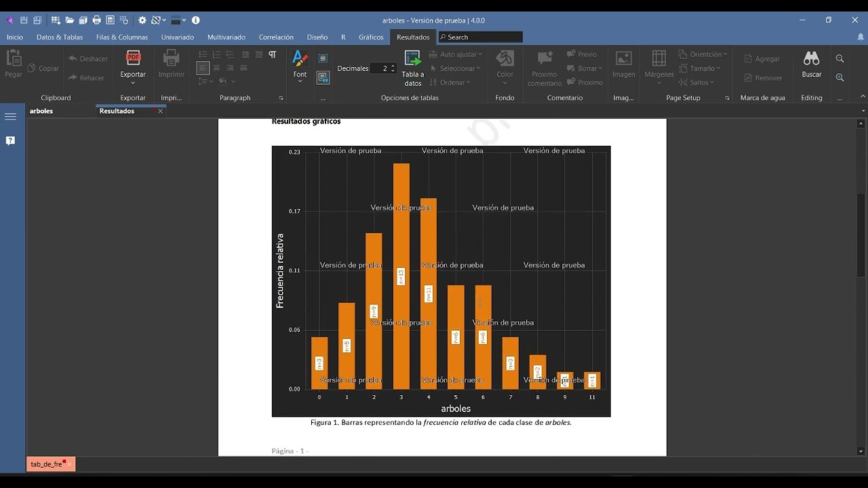Click the Rehacer redo button
Image resolution: width=868 pixels, height=488 pixels.
click(87, 78)
